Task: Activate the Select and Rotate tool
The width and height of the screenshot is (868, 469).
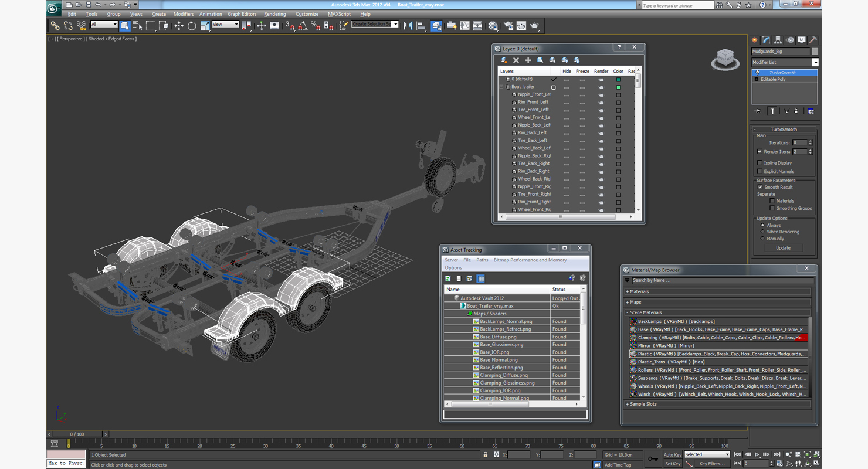Action: [x=192, y=26]
